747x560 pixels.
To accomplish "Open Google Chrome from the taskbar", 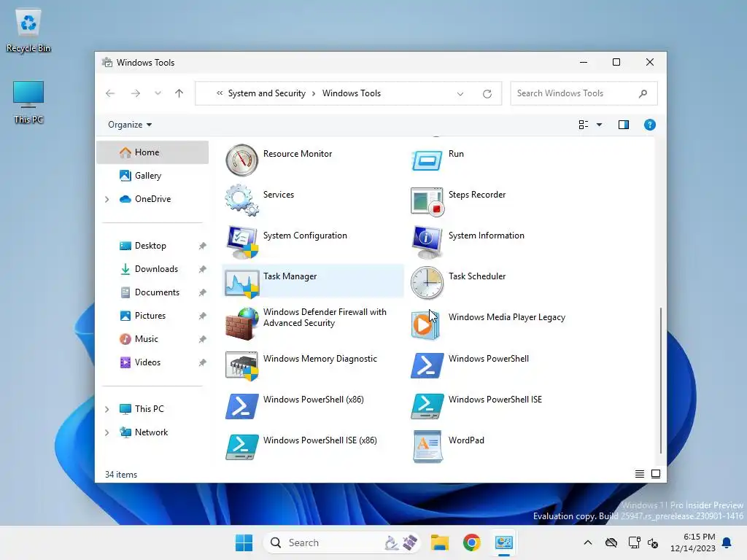I will [472, 542].
